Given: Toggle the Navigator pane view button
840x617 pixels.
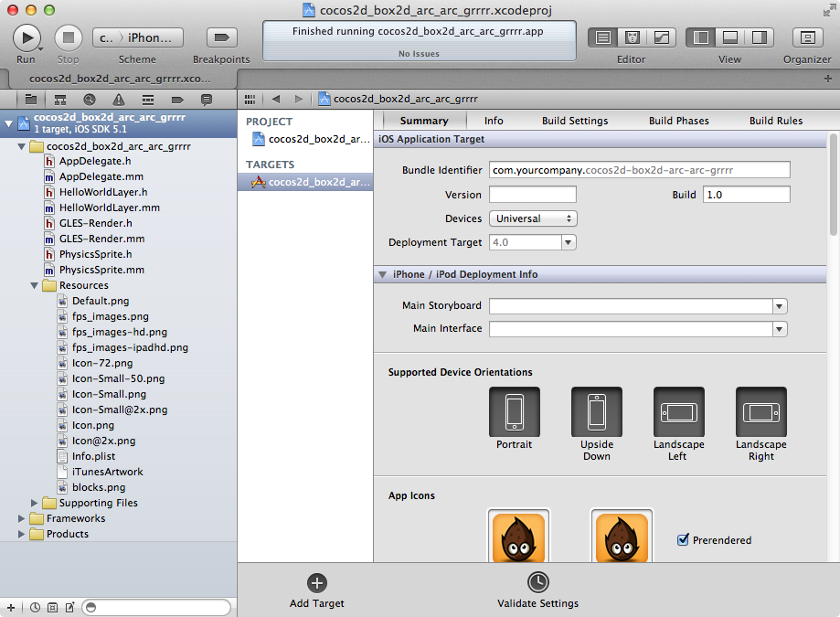Looking at the screenshot, I should click(x=701, y=37).
